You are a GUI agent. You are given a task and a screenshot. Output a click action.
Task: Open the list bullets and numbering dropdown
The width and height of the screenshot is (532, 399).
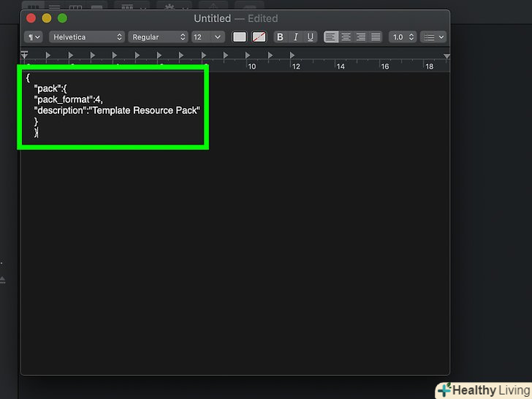433,37
